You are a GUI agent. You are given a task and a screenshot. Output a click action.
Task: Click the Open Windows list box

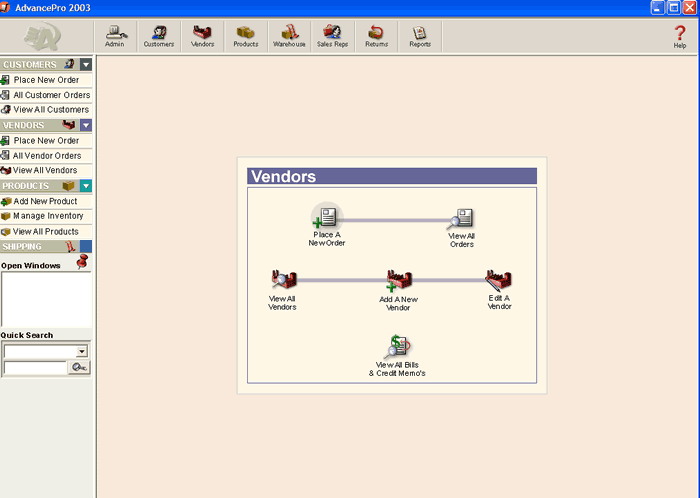(46, 299)
